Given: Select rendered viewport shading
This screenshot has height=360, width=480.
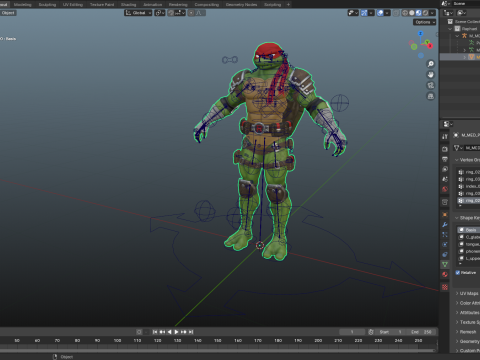Looking at the screenshot, I should [426, 13].
